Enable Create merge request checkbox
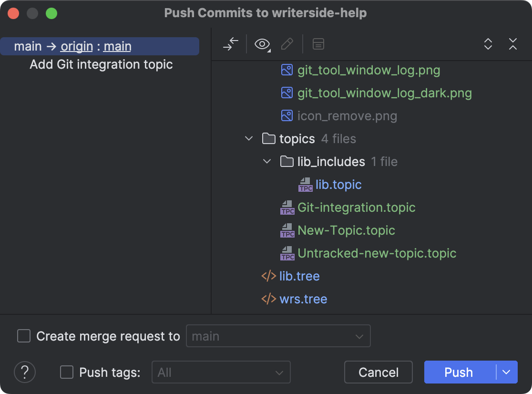The height and width of the screenshot is (394, 532). click(24, 336)
